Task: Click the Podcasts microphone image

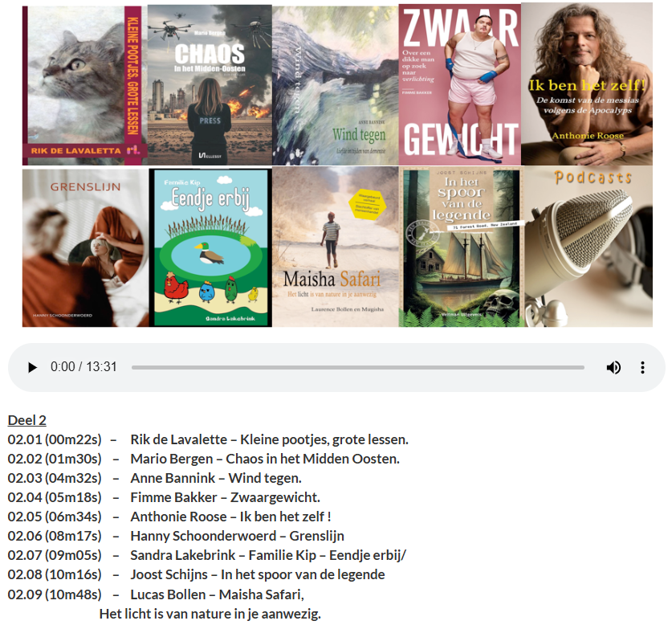Action: point(588,247)
